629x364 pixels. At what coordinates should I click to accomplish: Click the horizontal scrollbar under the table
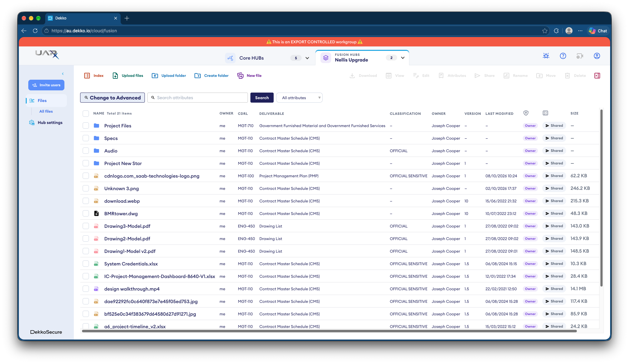point(329,331)
